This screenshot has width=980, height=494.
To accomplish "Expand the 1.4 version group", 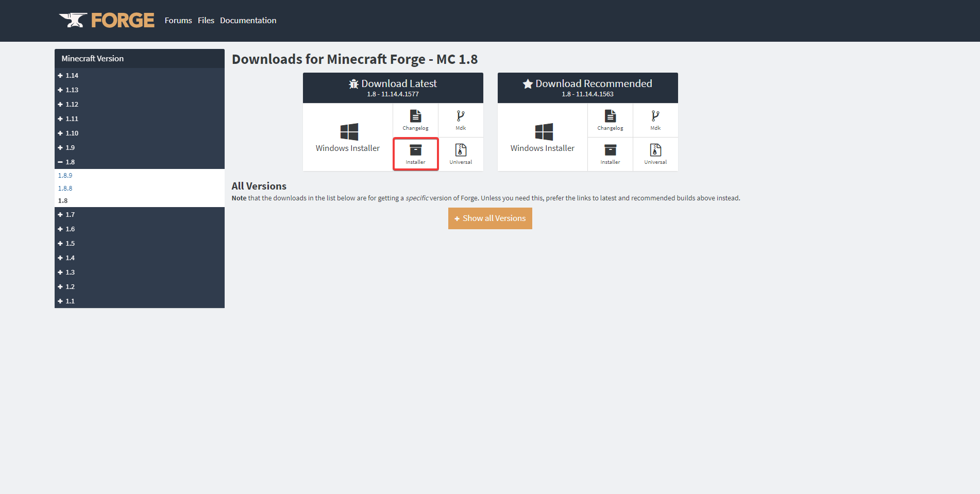I will 140,258.
